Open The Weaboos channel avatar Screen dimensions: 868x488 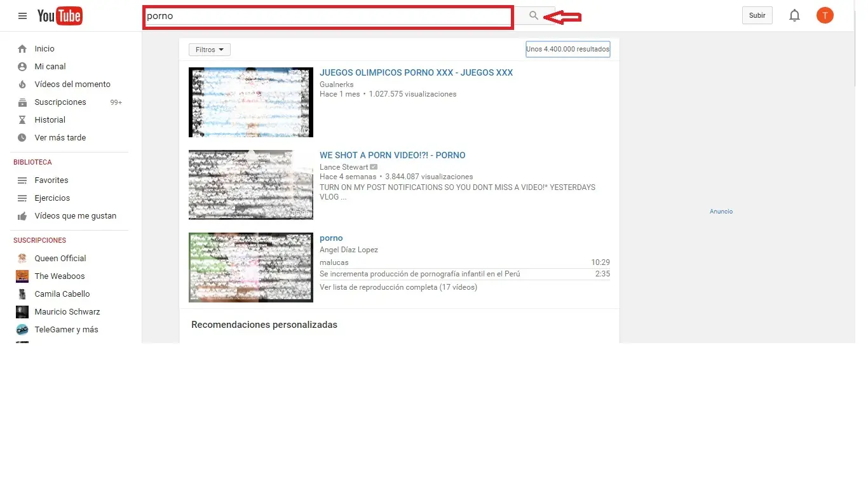coord(22,276)
